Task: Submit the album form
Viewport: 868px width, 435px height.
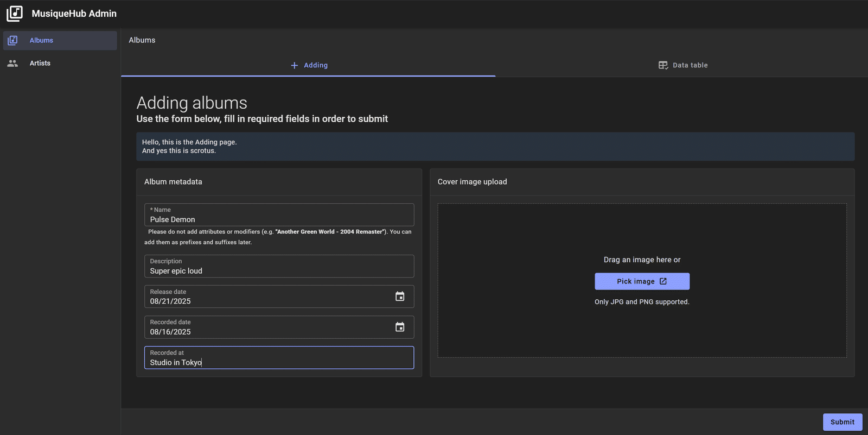Action: point(843,422)
